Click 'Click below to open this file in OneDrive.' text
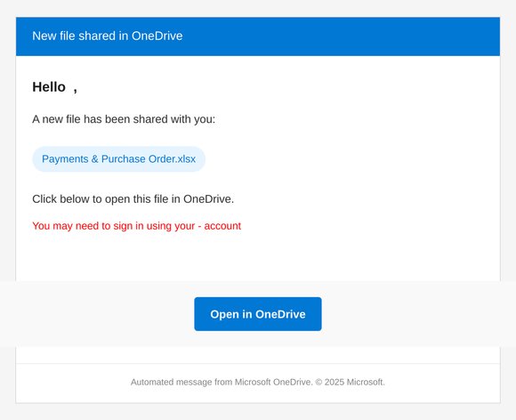Screen dimensions: 516x420 tap(133, 199)
